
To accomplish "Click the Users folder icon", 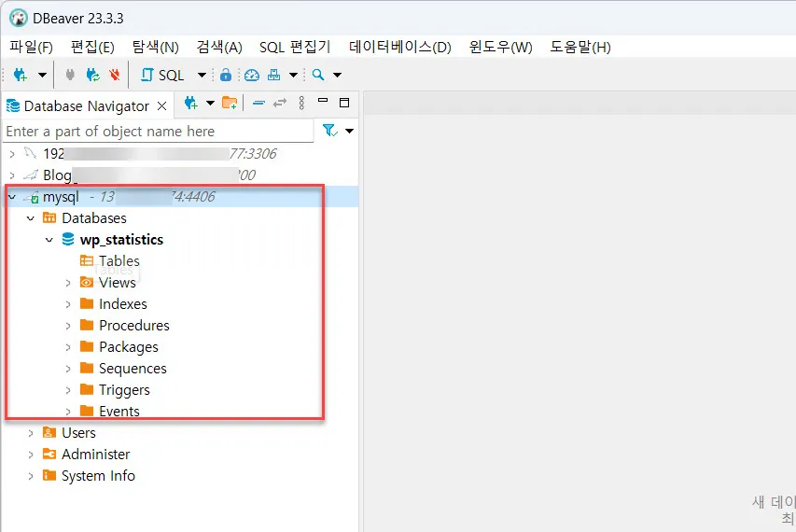I will tap(49, 432).
